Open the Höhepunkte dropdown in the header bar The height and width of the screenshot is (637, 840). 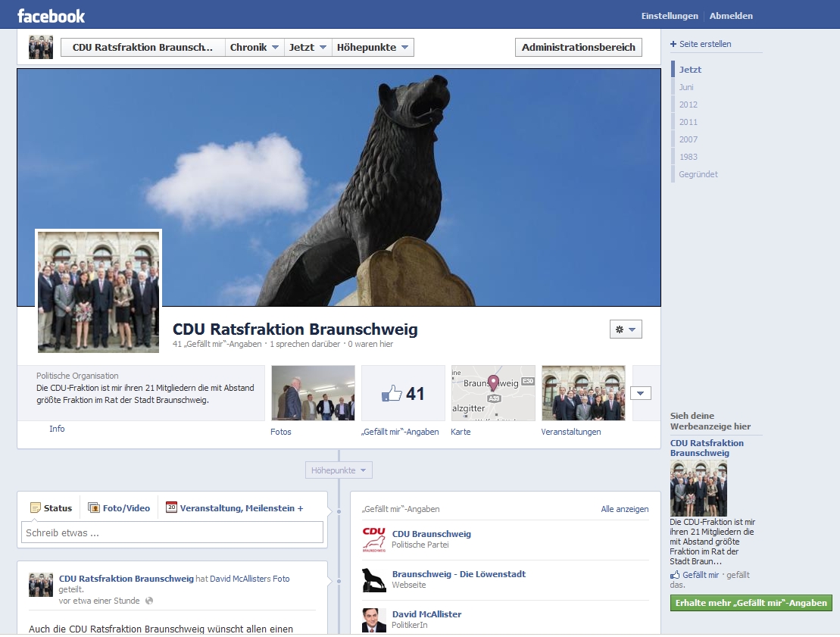(x=373, y=47)
